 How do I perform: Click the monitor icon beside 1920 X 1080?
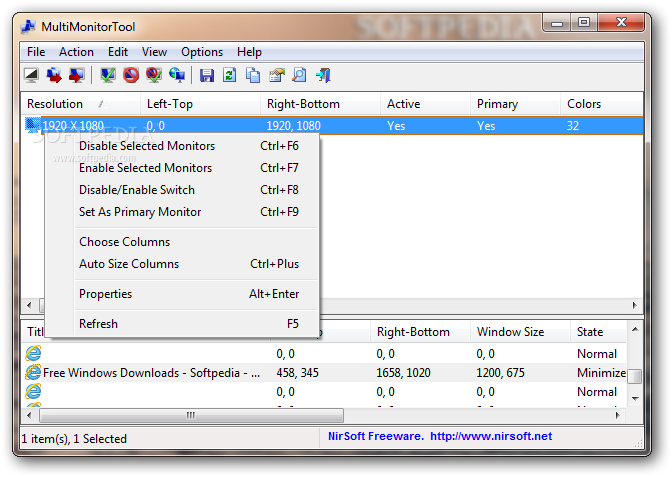point(33,125)
